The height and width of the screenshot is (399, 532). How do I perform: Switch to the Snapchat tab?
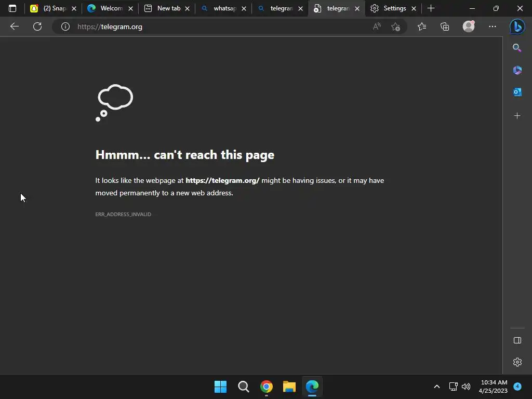54,8
